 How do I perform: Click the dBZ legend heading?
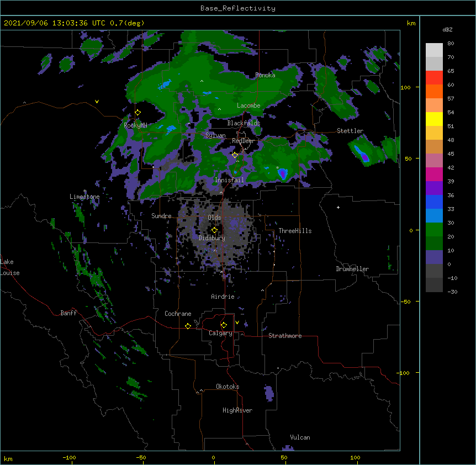[447, 30]
